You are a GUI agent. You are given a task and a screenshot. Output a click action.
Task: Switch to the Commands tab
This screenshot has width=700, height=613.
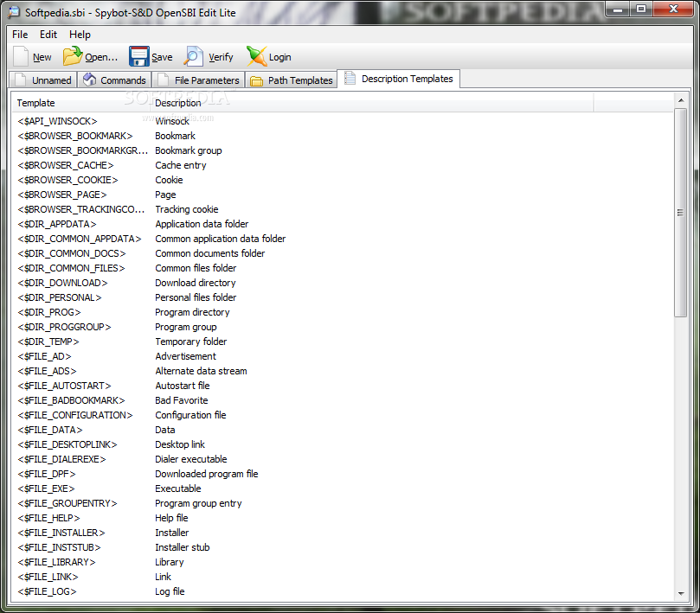[x=115, y=80]
